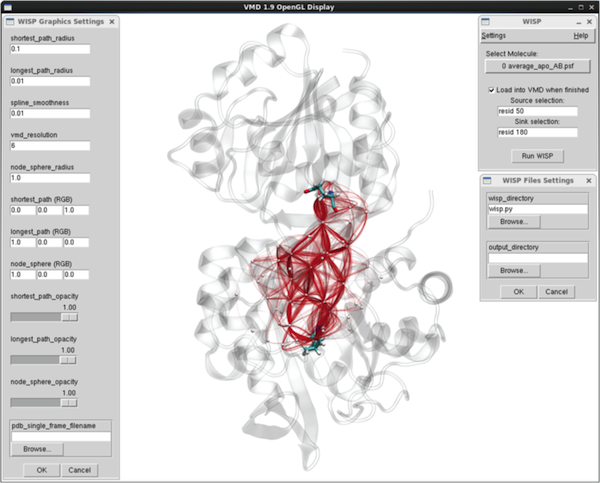This screenshot has width=600, height=483.
Task: Open the Settings menu in WISP
Action: (494, 36)
